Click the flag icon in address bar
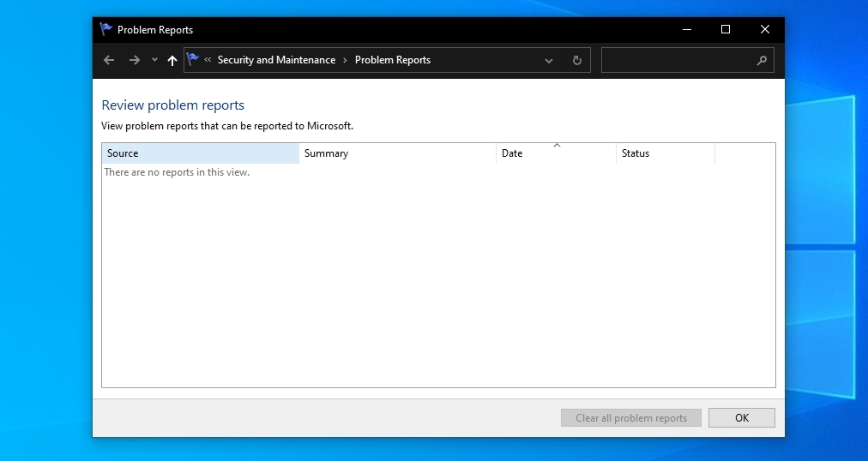Viewport: 868px width, 461px height. (193, 58)
